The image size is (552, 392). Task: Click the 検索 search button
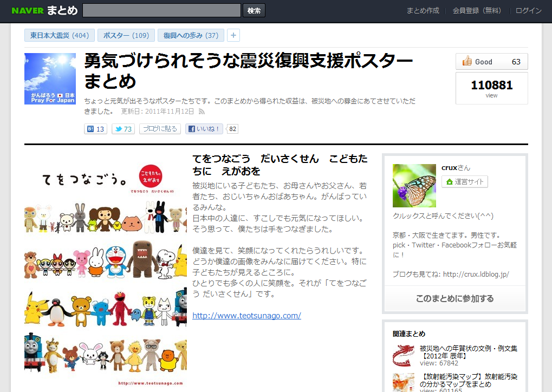[254, 10]
